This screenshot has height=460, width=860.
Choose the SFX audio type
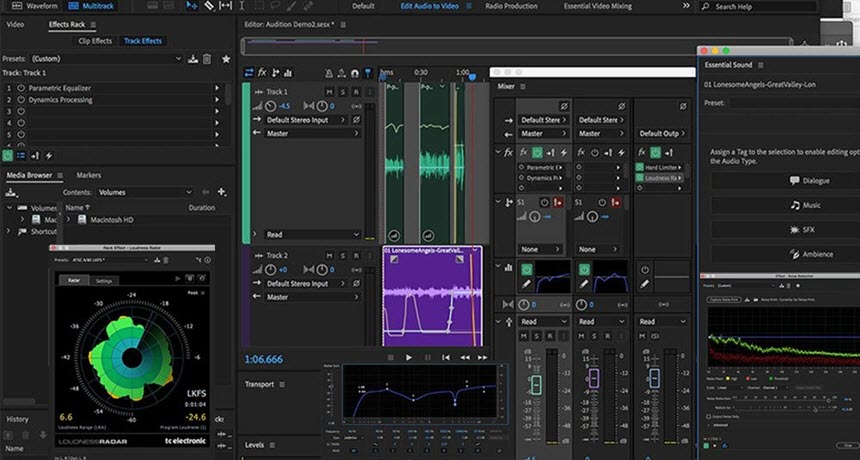pyautogui.click(x=802, y=230)
